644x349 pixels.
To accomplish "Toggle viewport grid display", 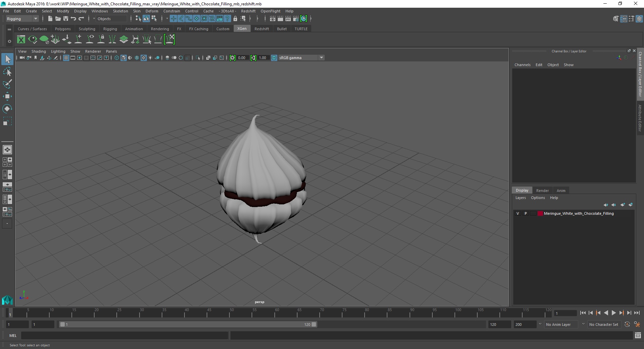I will (66, 58).
